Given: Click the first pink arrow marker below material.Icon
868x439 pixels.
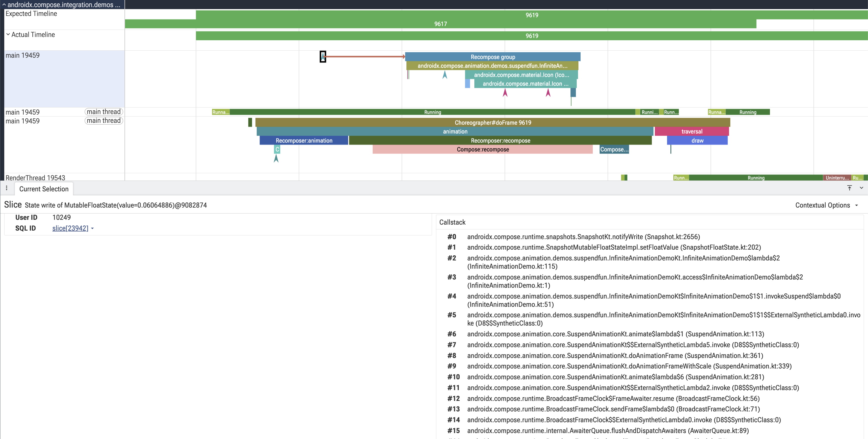Looking at the screenshot, I should click(505, 92).
